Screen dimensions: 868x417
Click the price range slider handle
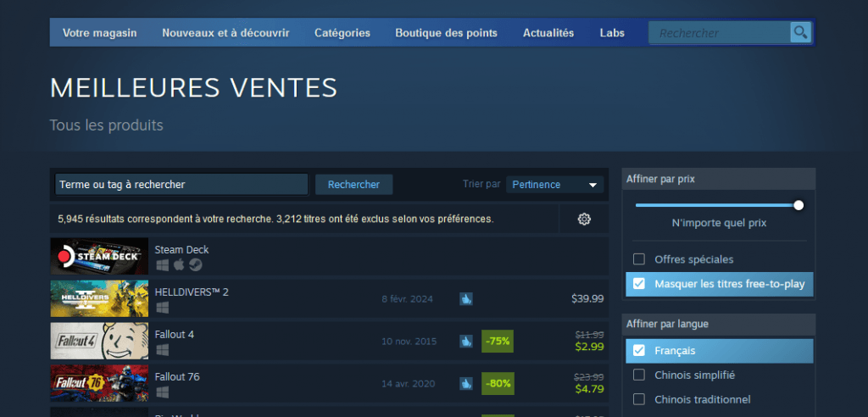[798, 205]
